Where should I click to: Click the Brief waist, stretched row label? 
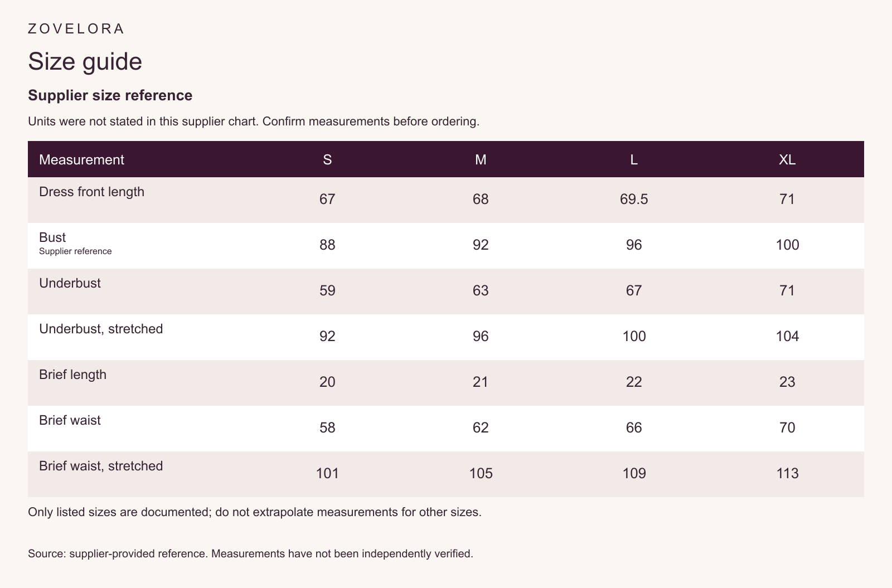click(x=101, y=466)
